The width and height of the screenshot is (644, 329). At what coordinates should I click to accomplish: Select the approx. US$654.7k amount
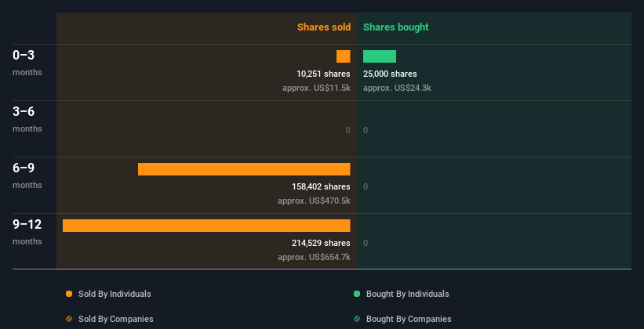pos(314,257)
